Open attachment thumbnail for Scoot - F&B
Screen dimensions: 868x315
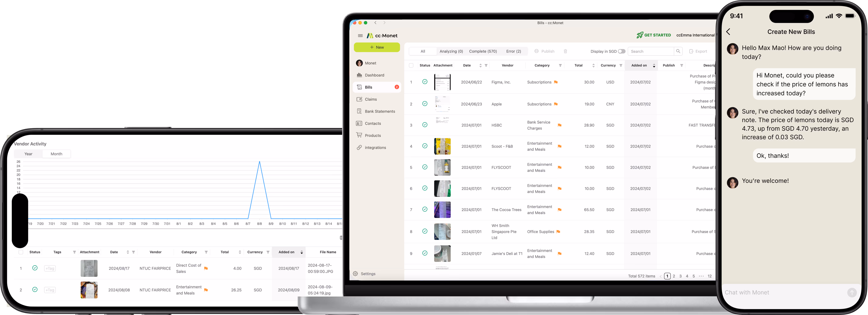[x=442, y=146]
